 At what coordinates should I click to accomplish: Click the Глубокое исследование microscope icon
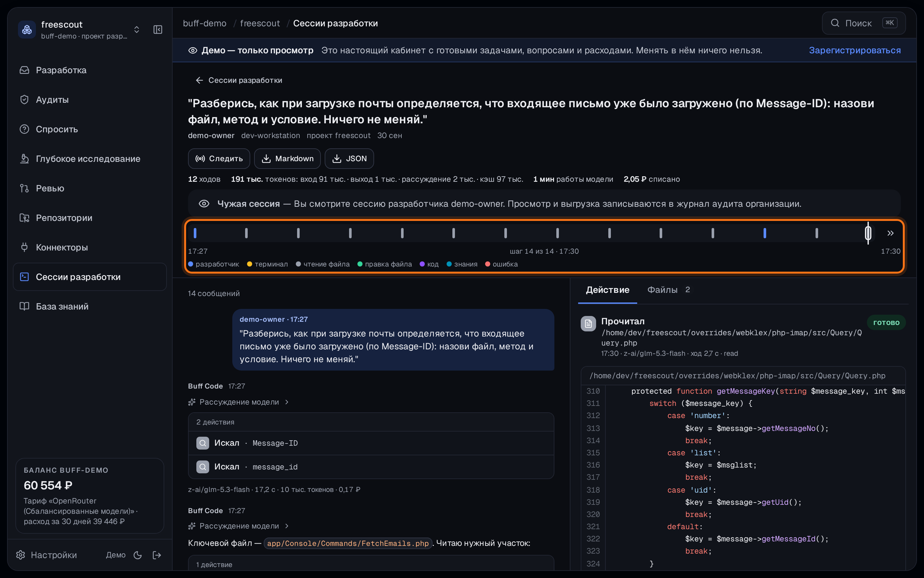point(24,159)
